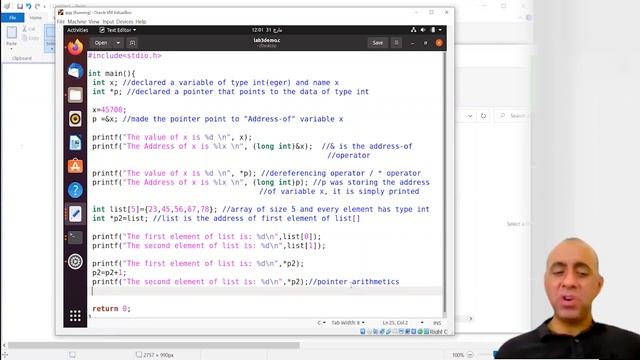Launch Rhythmbox music player from dock
Viewport: 640px width, 360px height.
point(75,119)
